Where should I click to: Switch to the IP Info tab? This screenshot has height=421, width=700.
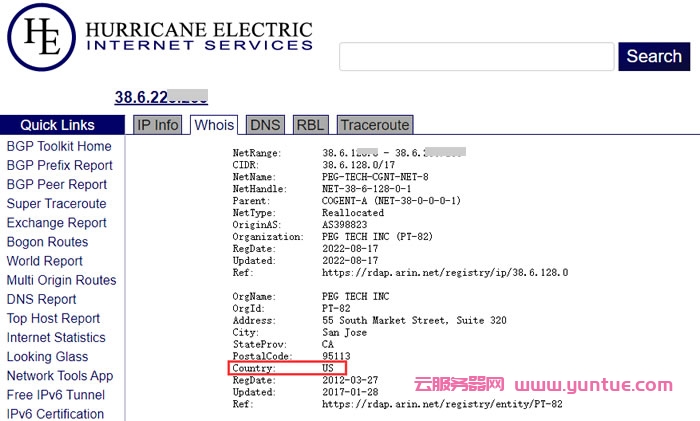click(158, 125)
